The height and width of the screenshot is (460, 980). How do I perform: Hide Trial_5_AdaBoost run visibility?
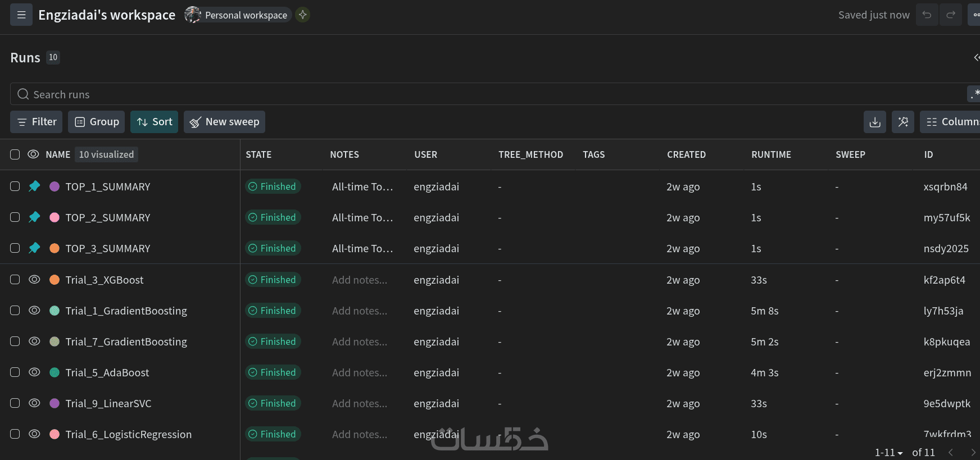point(34,372)
